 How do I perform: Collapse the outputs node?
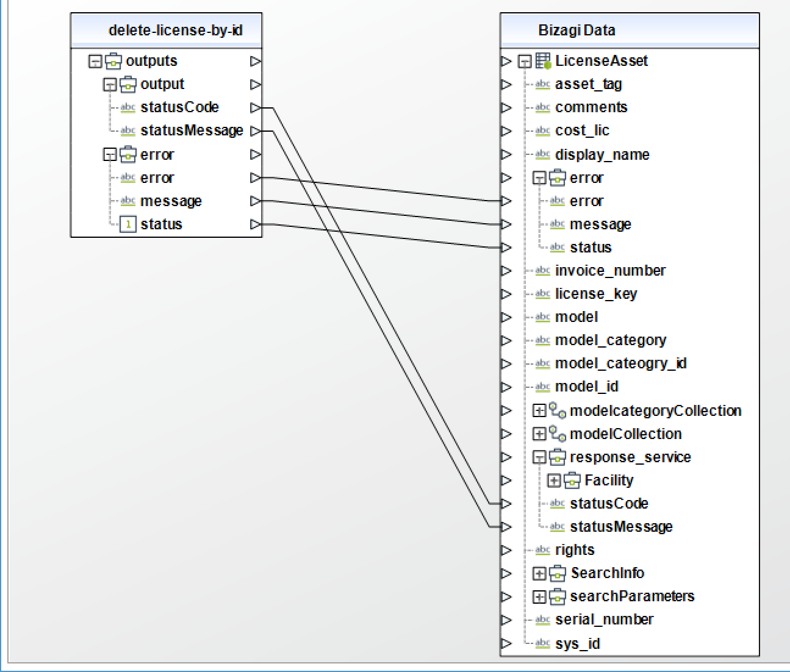95,62
